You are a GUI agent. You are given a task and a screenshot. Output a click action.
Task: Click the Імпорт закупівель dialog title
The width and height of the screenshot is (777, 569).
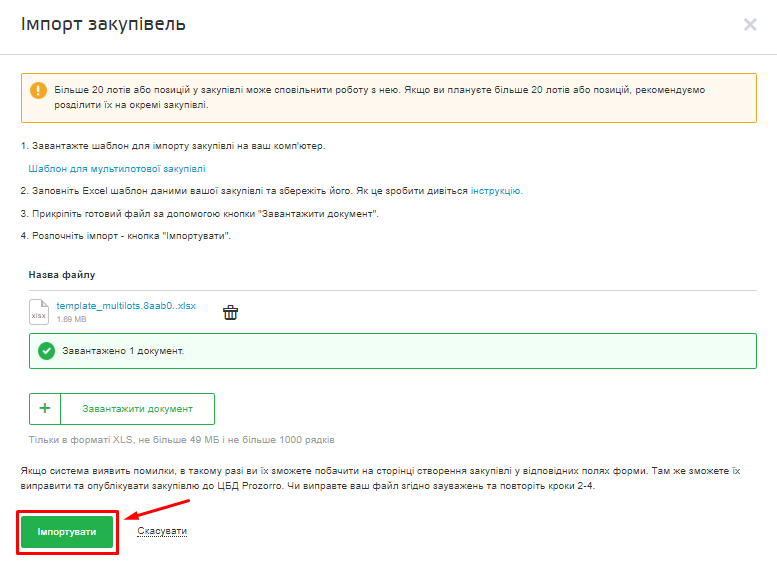(103, 24)
